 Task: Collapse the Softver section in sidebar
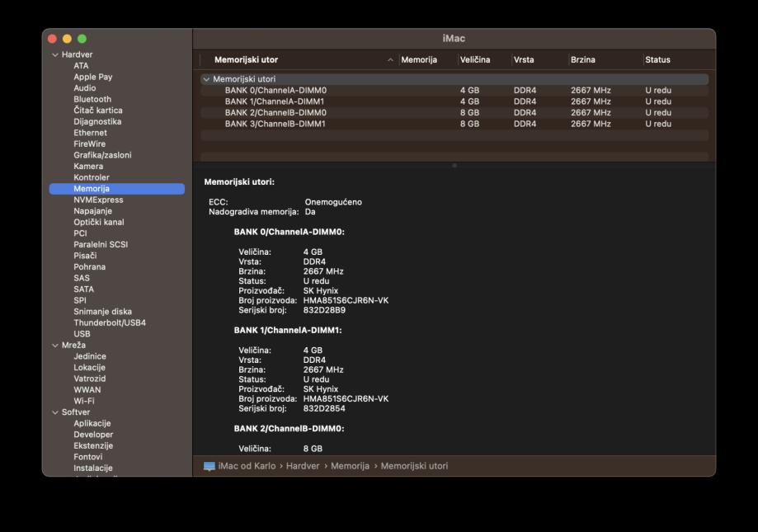(55, 412)
